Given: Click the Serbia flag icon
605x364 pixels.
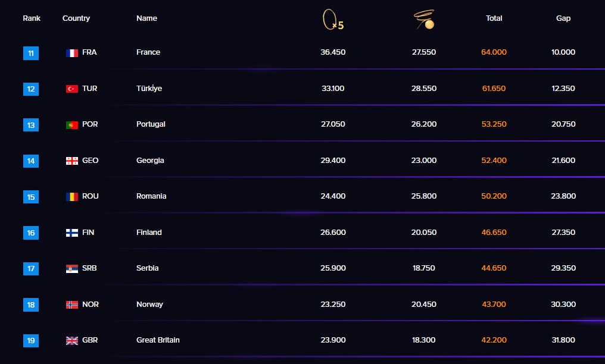Looking at the screenshot, I should pos(72,269).
